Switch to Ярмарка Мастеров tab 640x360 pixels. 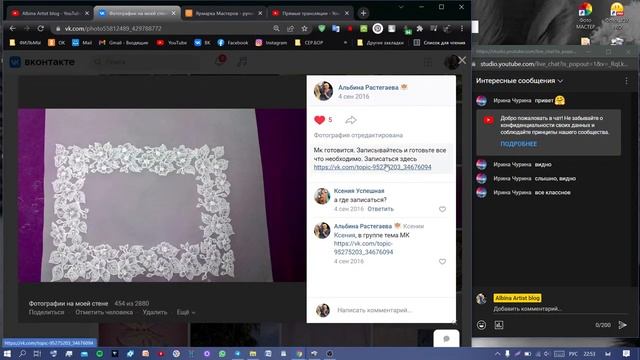(x=224, y=13)
